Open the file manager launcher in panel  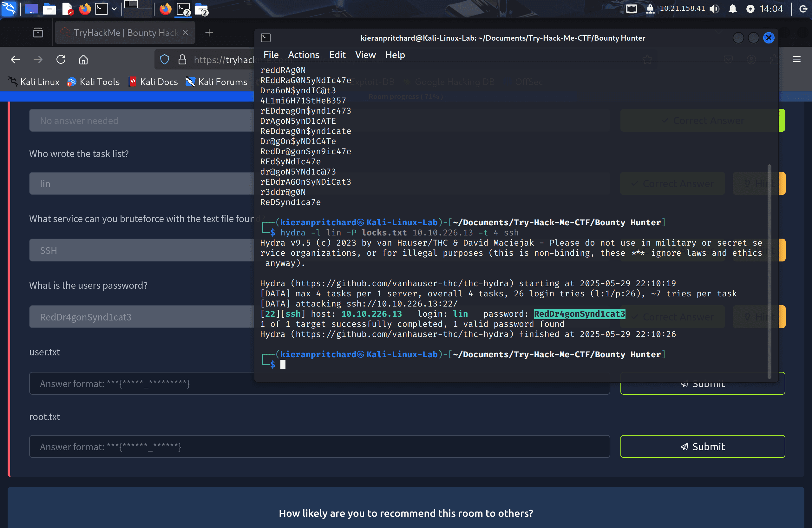(49, 9)
